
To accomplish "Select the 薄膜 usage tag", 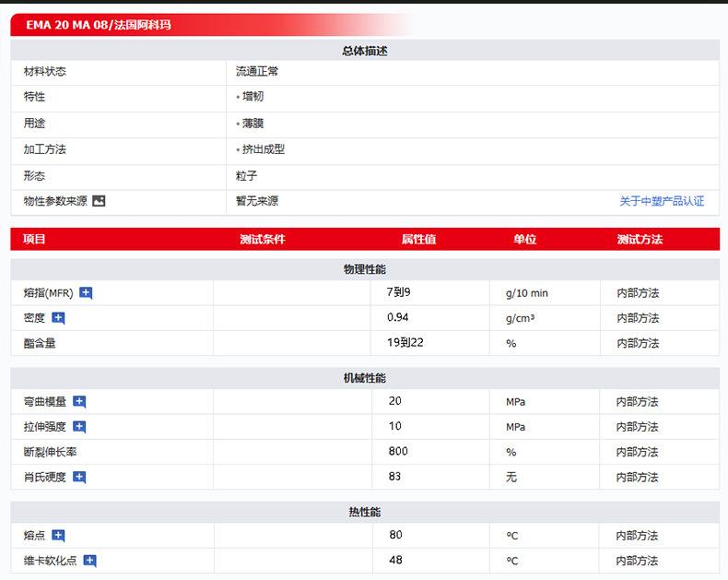I will tap(252, 123).
